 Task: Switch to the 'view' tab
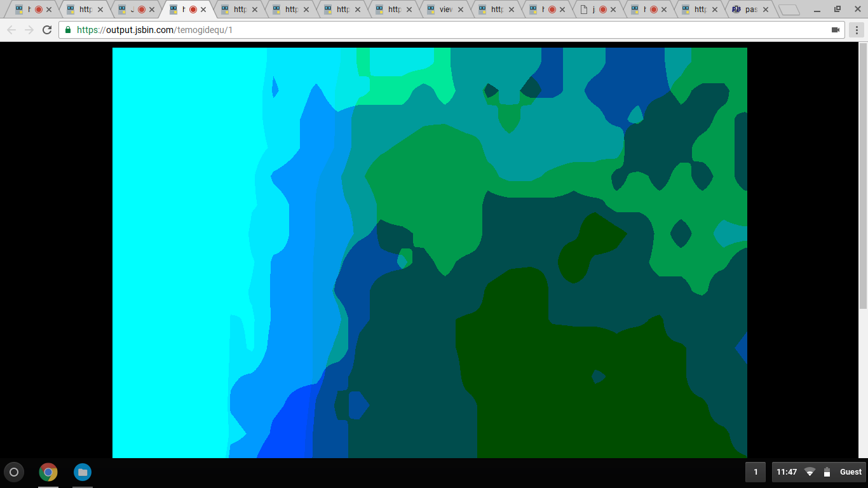click(446, 10)
